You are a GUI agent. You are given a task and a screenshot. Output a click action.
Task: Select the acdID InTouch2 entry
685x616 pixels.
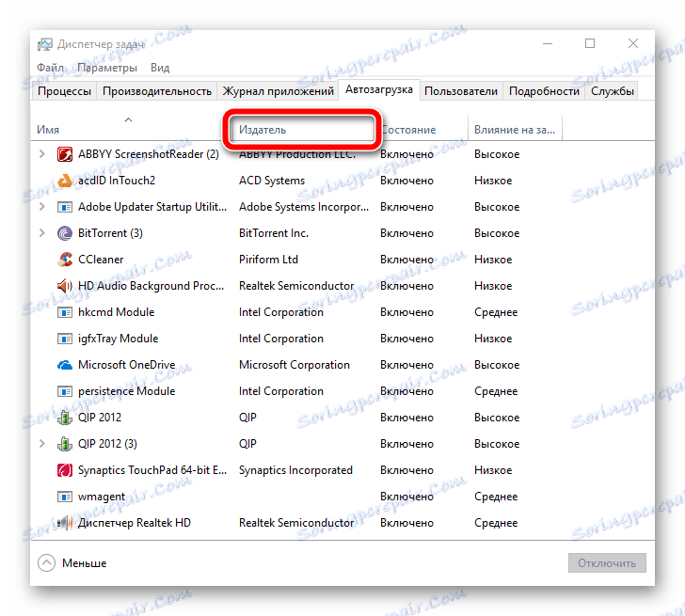[x=117, y=181]
